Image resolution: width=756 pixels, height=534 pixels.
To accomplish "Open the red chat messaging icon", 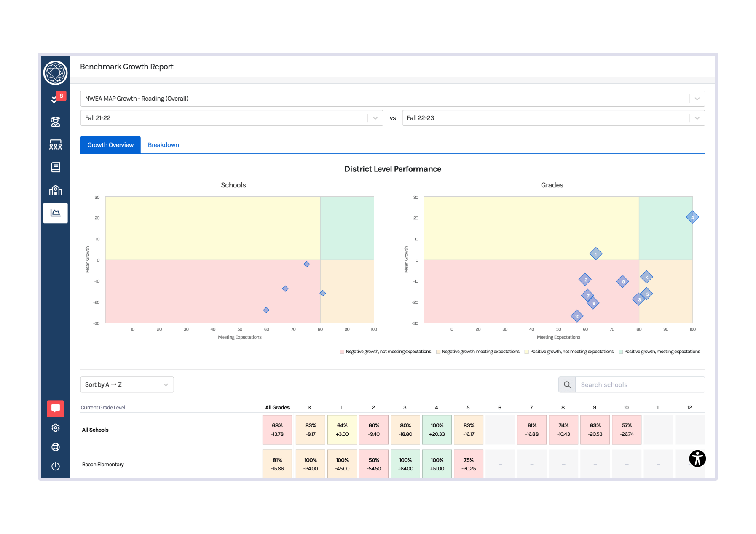I will coord(55,408).
